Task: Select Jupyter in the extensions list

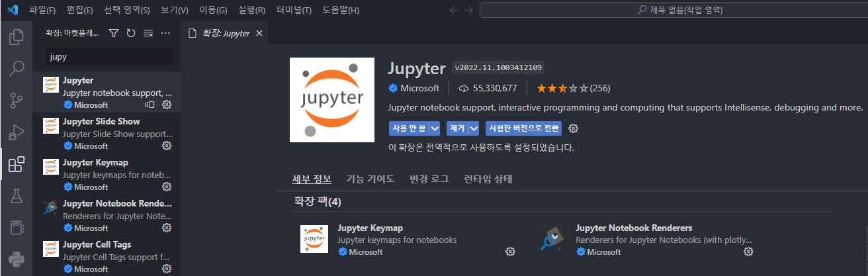Action: [107, 92]
